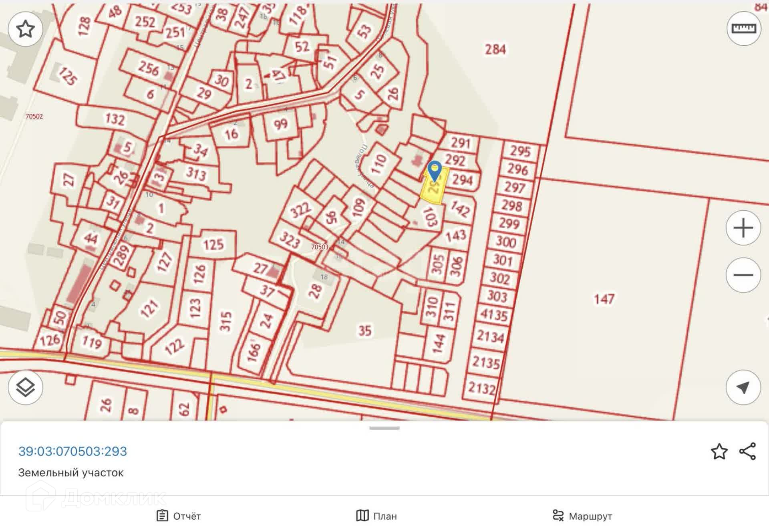Switch to the План tab
The height and width of the screenshot is (532, 769).
376,516
